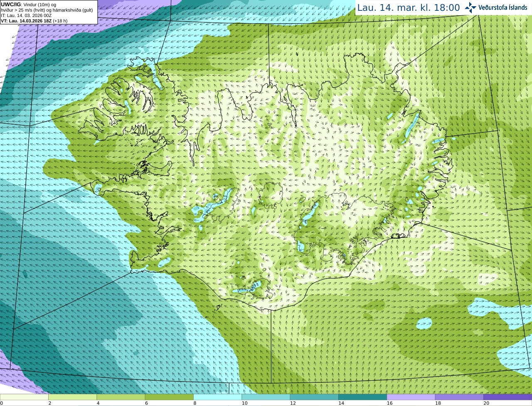Click the small cyan oval patch southeast offshore
The image size is (532, 406).
pos(424,323)
